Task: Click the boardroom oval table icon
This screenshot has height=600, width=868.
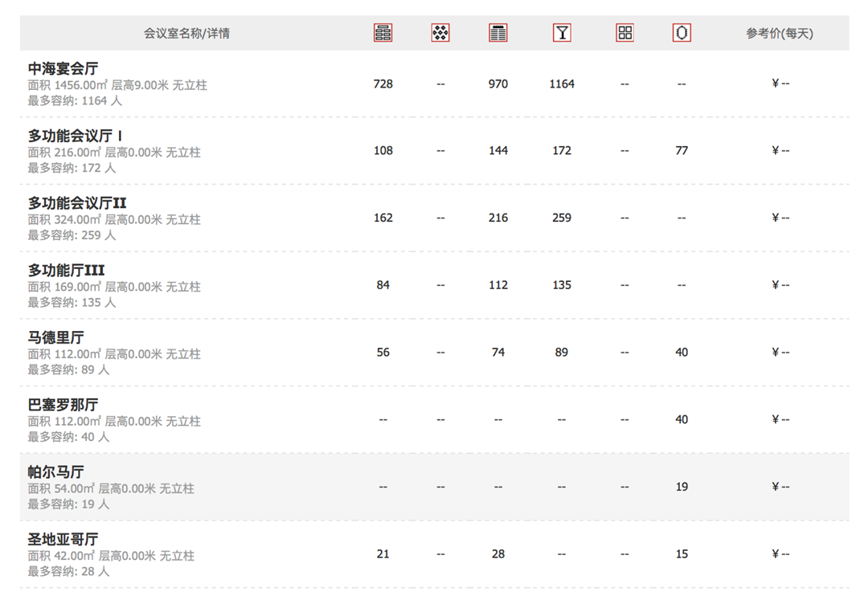Action: (682, 33)
